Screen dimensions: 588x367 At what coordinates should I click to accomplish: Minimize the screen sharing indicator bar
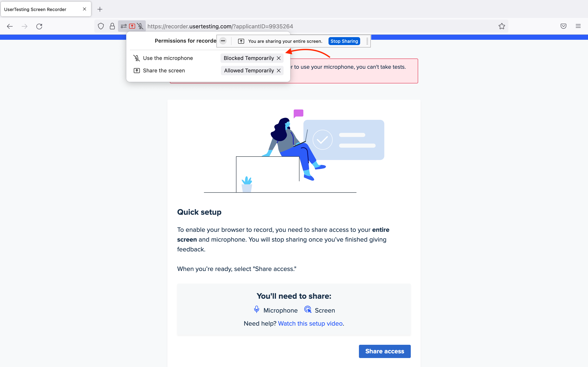(223, 41)
